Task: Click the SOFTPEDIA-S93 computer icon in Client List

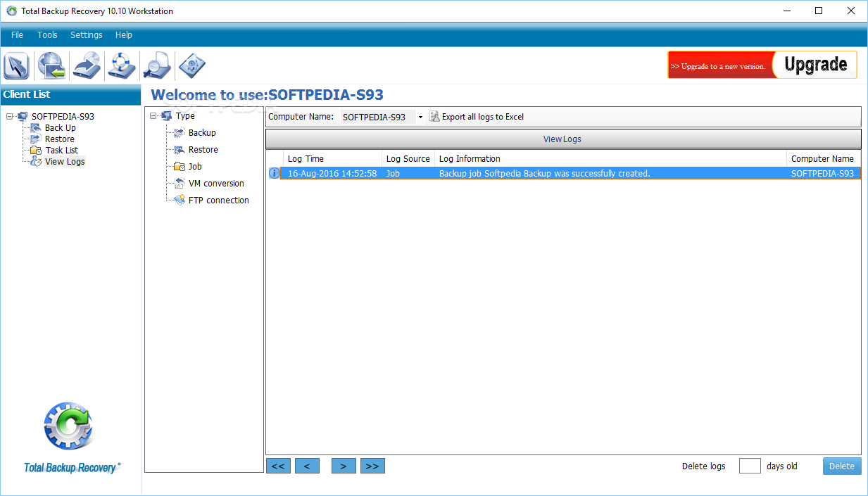Action: click(x=23, y=116)
